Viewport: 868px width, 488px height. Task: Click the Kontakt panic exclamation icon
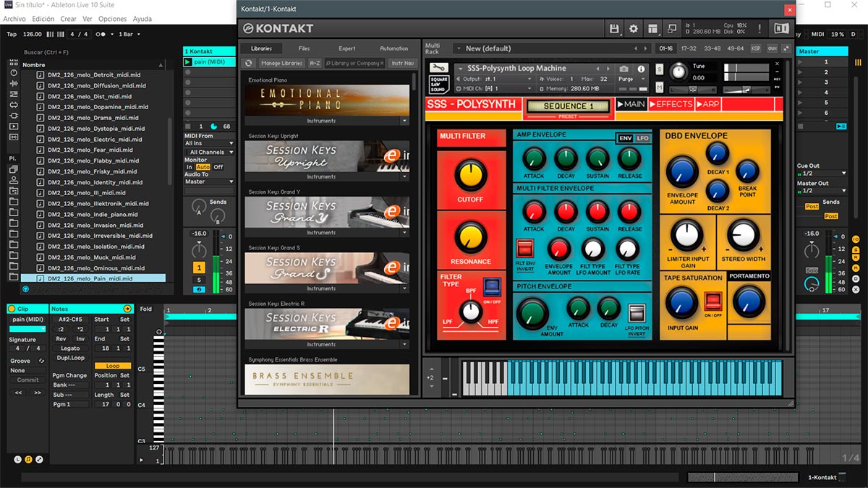(x=759, y=28)
